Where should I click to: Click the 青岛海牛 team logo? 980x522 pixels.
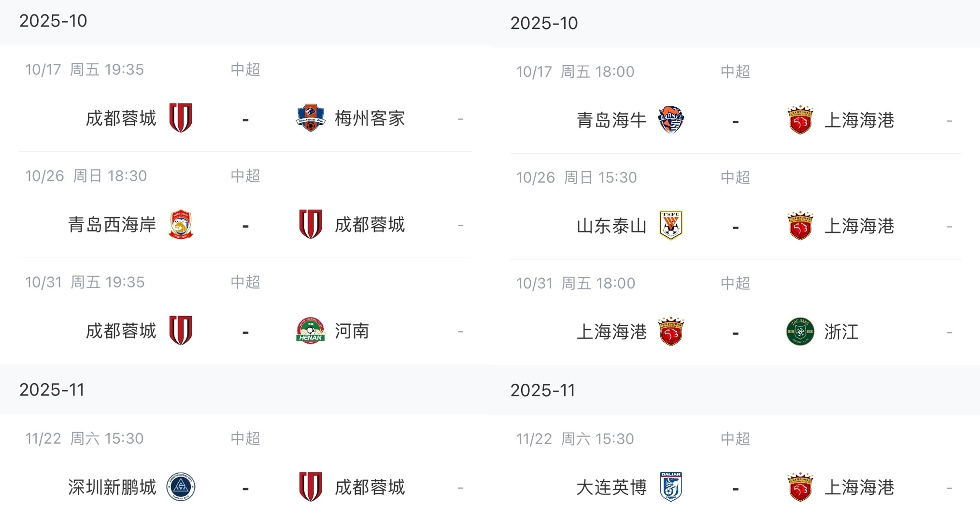pyautogui.click(x=671, y=120)
